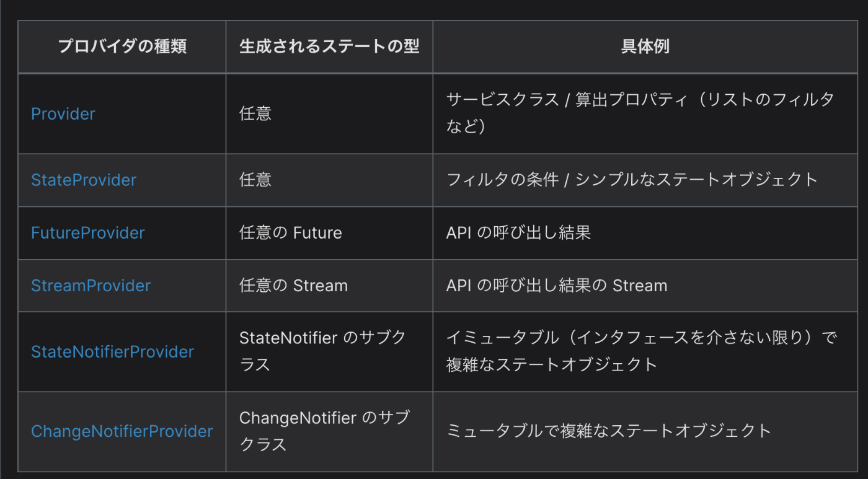Select the 任意の Future cell
Viewport: 868px width, 479px height.
pyautogui.click(x=329, y=233)
